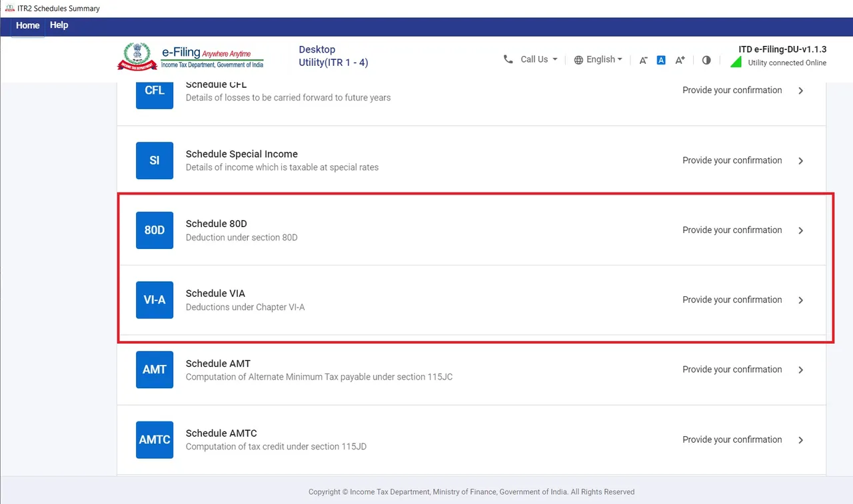The image size is (853, 504).
Task: Select the Schedule AMT title
Action: click(x=219, y=364)
